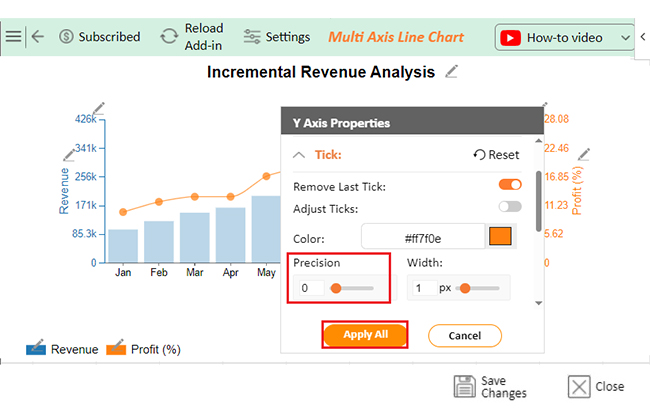The height and width of the screenshot is (420, 650).
Task: Click the Reset button
Action: coord(496,155)
